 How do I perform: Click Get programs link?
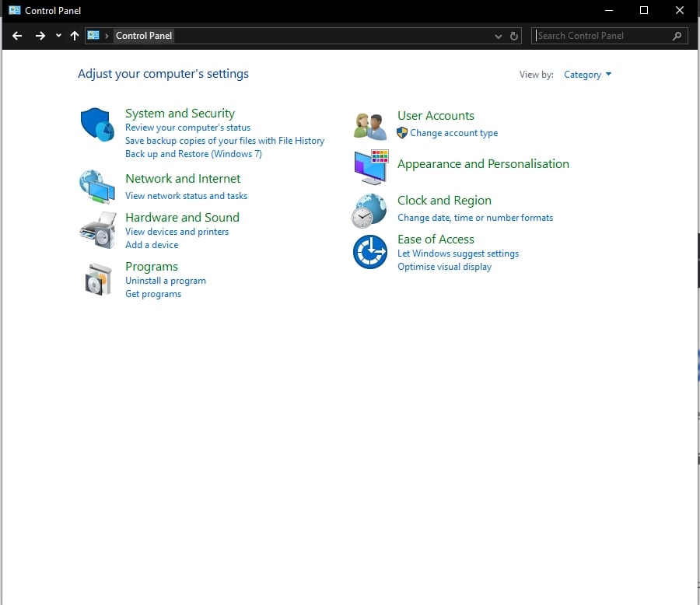[153, 294]
